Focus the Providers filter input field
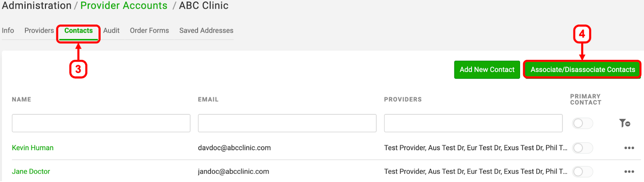Image resolution: width=644 pixels, height=182 pixels. [x=473, y=123]
